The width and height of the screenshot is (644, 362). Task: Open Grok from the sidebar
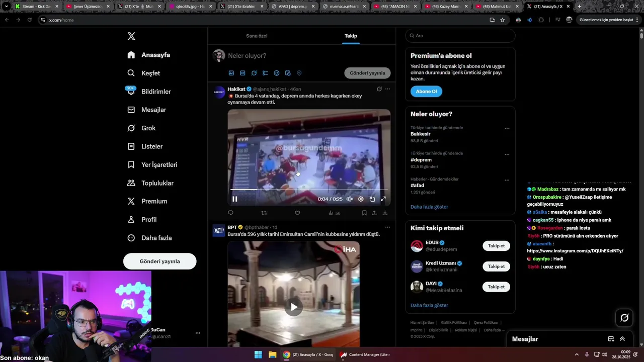tap(141, 128)
